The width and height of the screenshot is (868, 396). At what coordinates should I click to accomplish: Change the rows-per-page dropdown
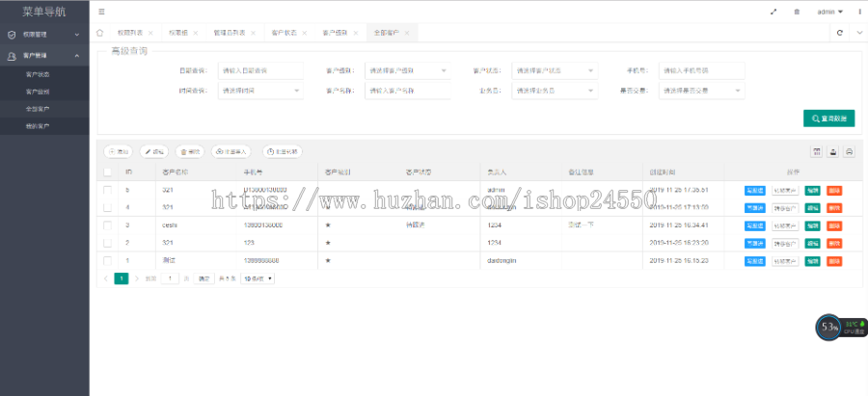pos(258,278)
